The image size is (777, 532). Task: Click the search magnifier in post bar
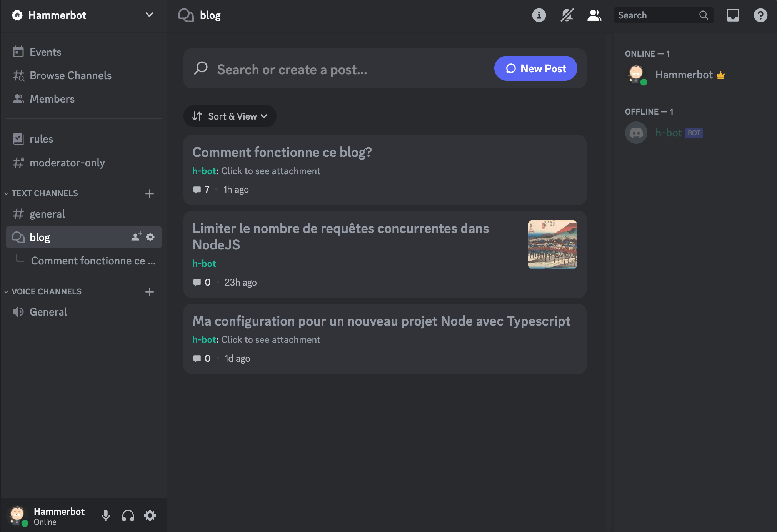(201, 68)
